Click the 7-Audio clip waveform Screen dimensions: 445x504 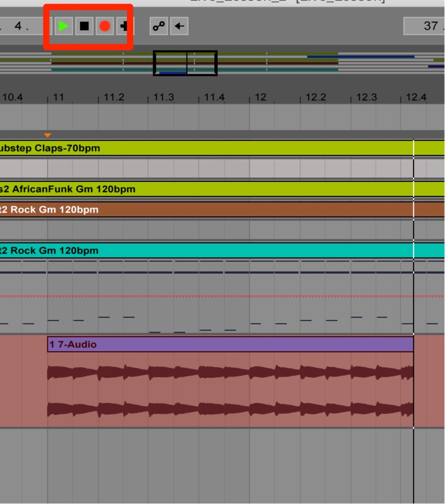231,390
